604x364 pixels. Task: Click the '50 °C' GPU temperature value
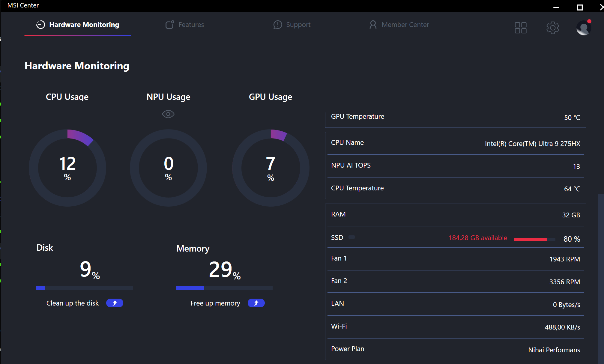coord(572,118)
